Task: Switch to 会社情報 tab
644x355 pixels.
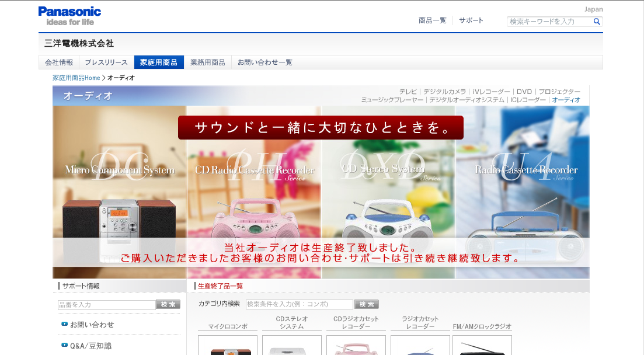Action: point(59,62)
